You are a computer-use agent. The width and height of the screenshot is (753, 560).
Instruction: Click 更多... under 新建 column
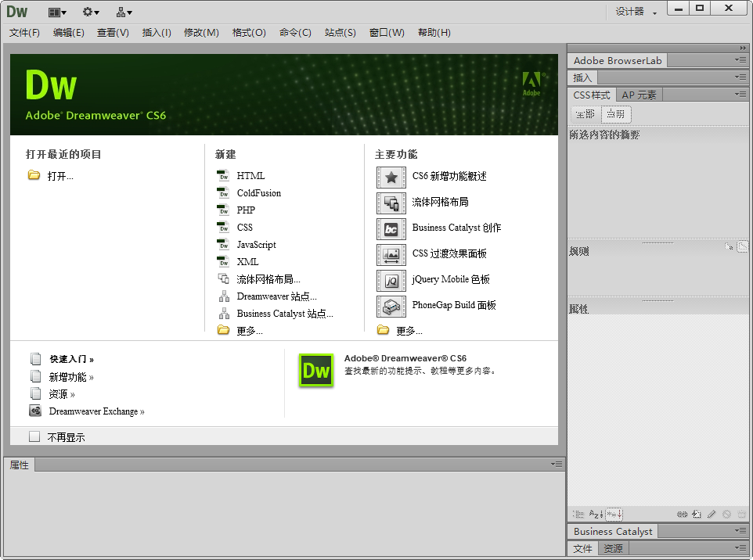(249, 331)
